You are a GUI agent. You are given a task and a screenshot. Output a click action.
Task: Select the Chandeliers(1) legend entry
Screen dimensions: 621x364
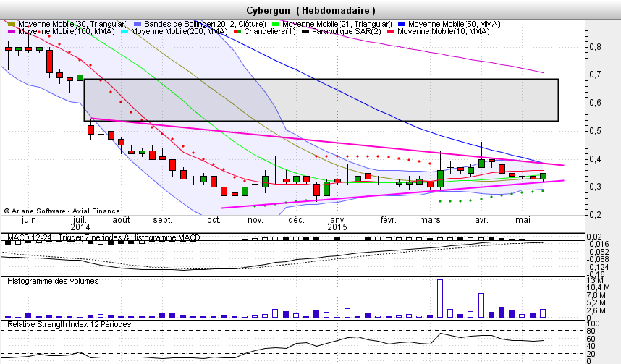point(265,31)
